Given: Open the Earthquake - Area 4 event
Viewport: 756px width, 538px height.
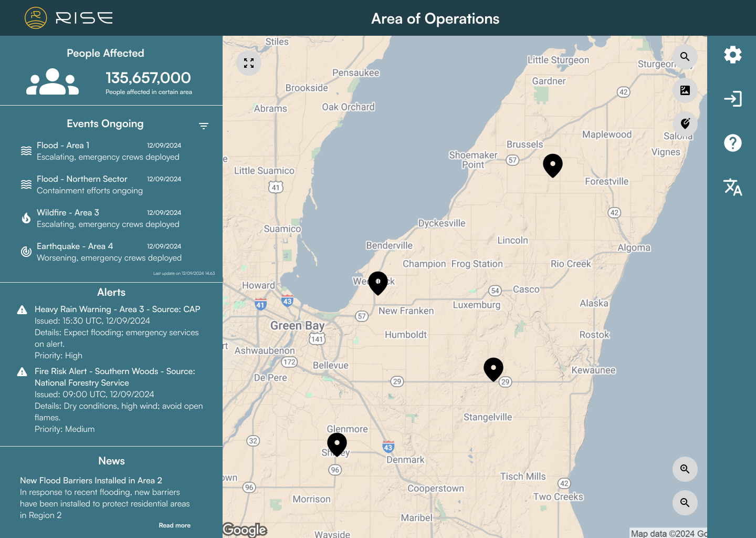Looking at the screenshot, I should click(109, 252).
